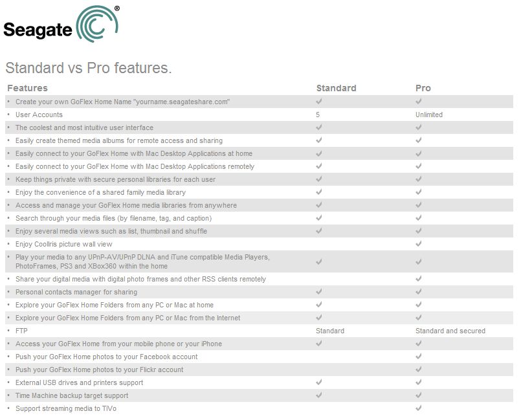Screen dimensions: 521x420
Task: Click the Features column header
Action: (x=27, y=88)
